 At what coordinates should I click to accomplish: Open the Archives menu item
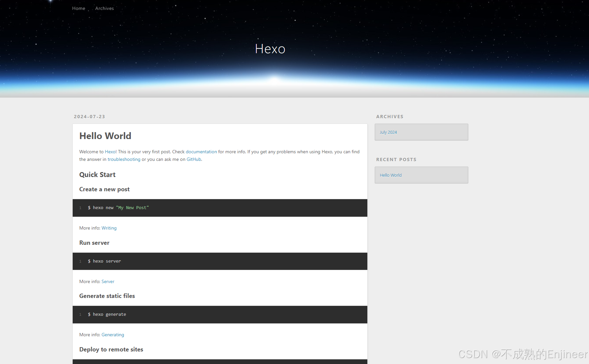[x=104, y=8]
